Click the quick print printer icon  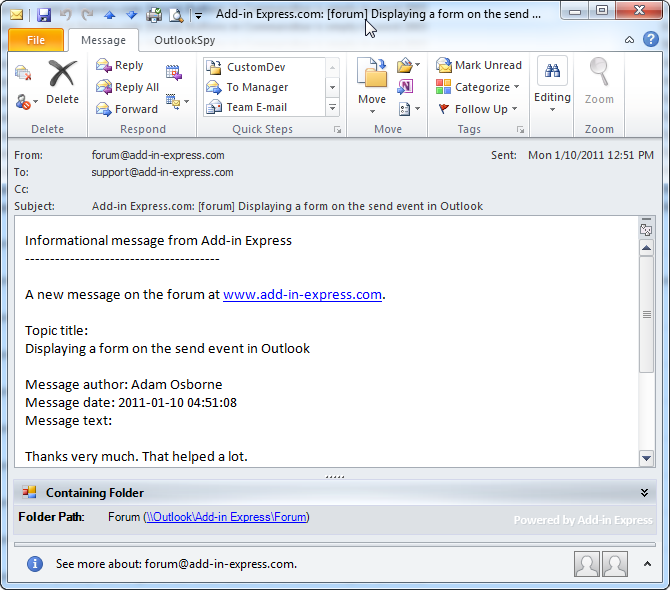point(154,15)
